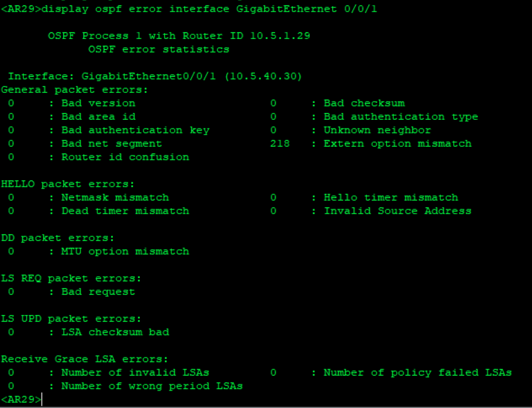Click the 218 Extern option mismatch count

click(x=280, y=143)
